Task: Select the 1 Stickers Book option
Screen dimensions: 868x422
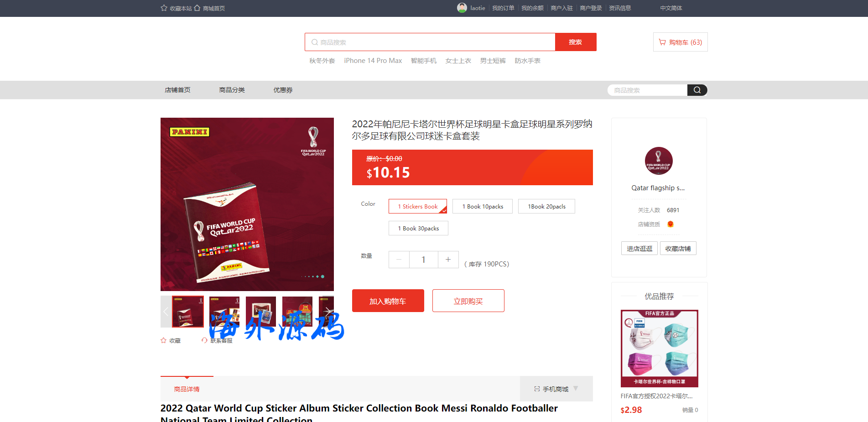Action: point(418,206)
